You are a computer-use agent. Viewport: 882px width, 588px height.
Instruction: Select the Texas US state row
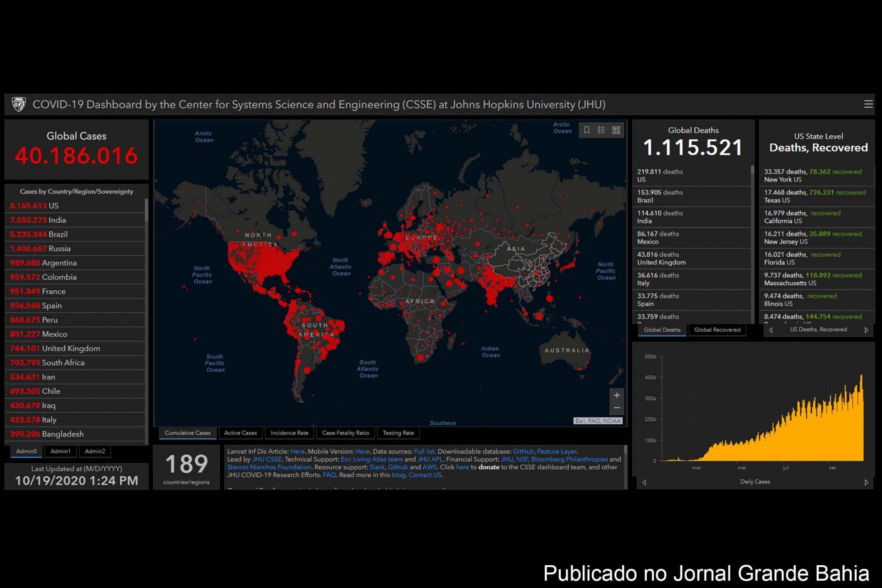pos(817,196)
